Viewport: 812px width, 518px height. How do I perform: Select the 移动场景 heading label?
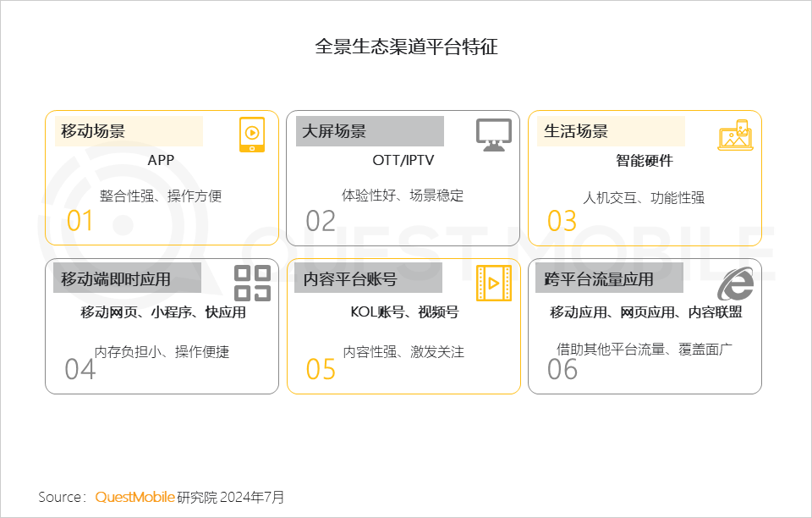pyautogui.click(x=93, y=131)
